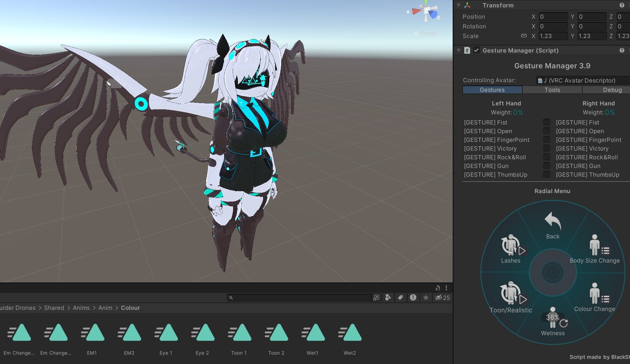Open the Search by Type filter

[x=388, y=298]
